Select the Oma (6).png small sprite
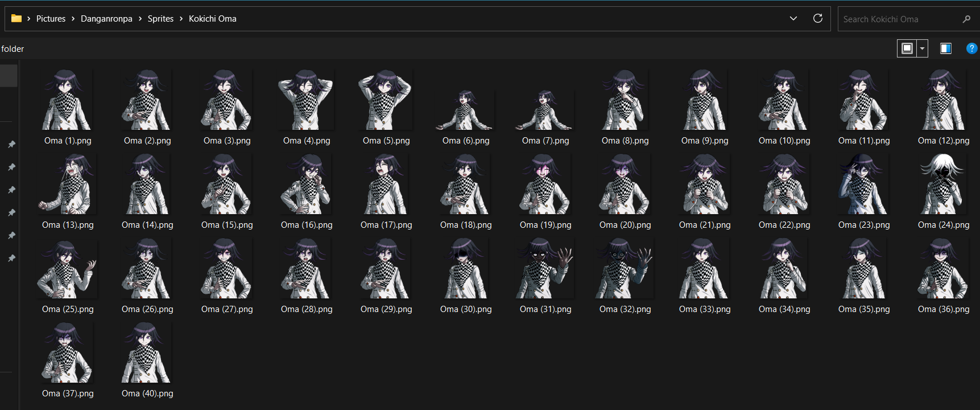The width and height of the screenshot is (980, 410). [x=465, y=110]
